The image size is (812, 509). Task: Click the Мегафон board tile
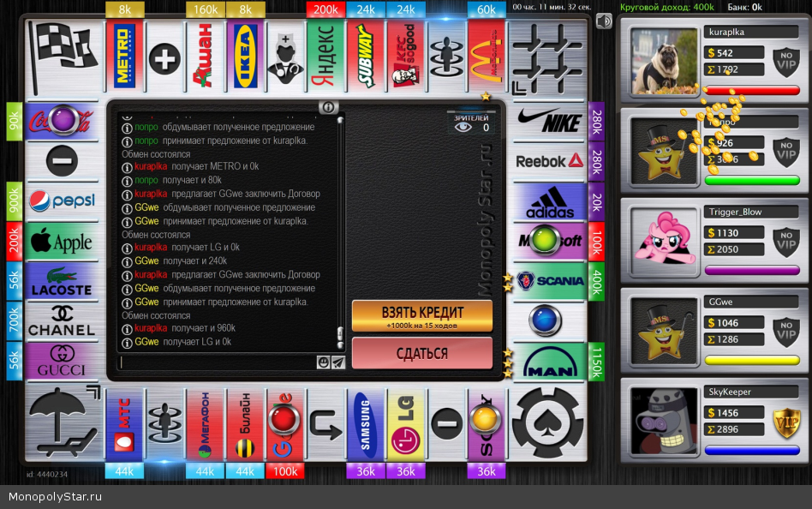[x=205, y=424]
